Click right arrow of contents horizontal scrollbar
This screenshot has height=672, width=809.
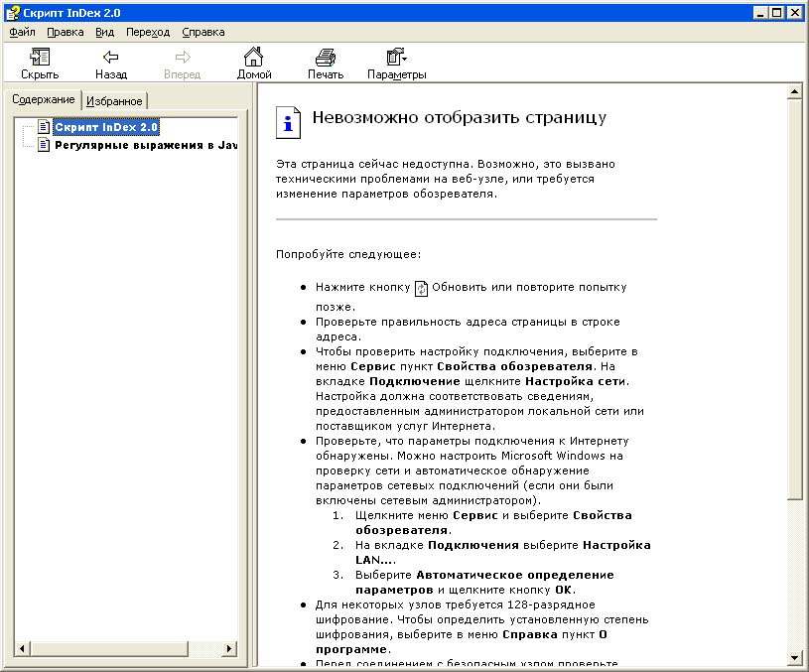tap(229, 648)
